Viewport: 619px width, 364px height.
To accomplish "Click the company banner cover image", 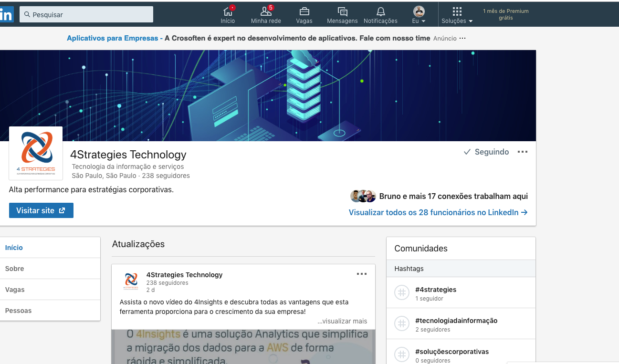I will tap(268, 95).
